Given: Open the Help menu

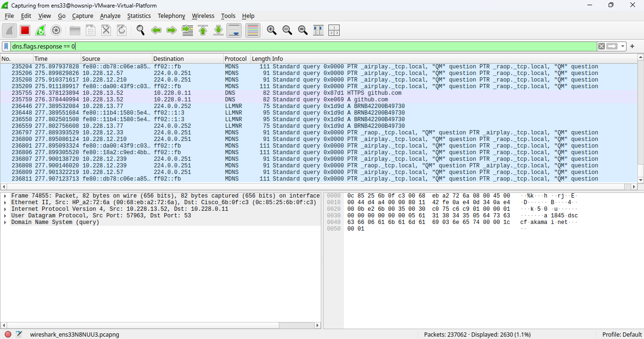Looking at the screenshot, I should (x=248, y=16).
